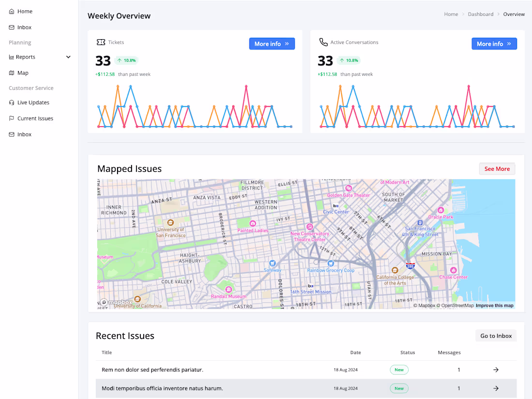Click the Live Updates headset icon
Screen dimensions: 532x399
coord(11,102)
